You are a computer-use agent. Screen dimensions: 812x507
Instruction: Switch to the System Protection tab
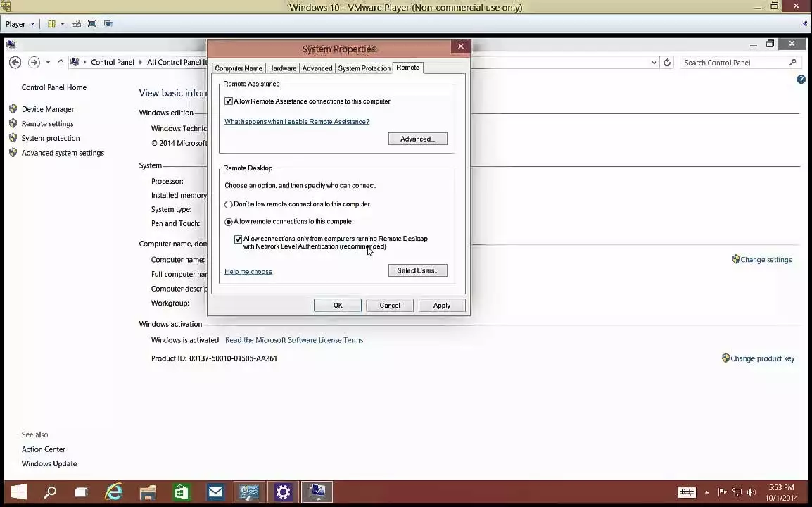(x=364, y=68)
